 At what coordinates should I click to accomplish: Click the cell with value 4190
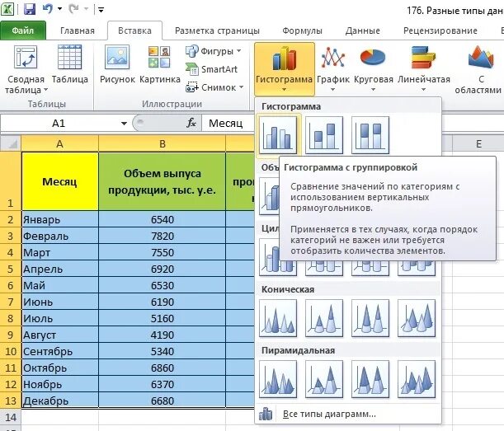[x=163, y=335]
